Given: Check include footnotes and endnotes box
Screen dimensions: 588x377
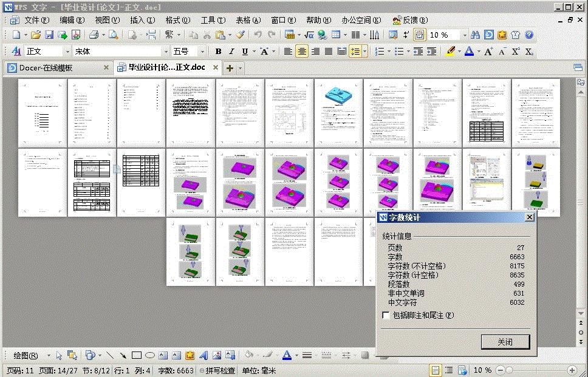Looking at the screenshot, I should click(386, 315).
